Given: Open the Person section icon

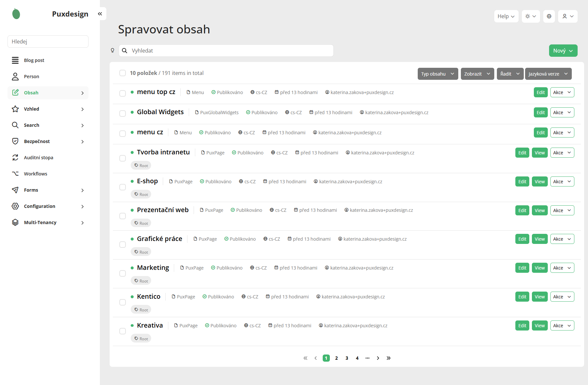Looking at the screenshot, I should (15, 76).
